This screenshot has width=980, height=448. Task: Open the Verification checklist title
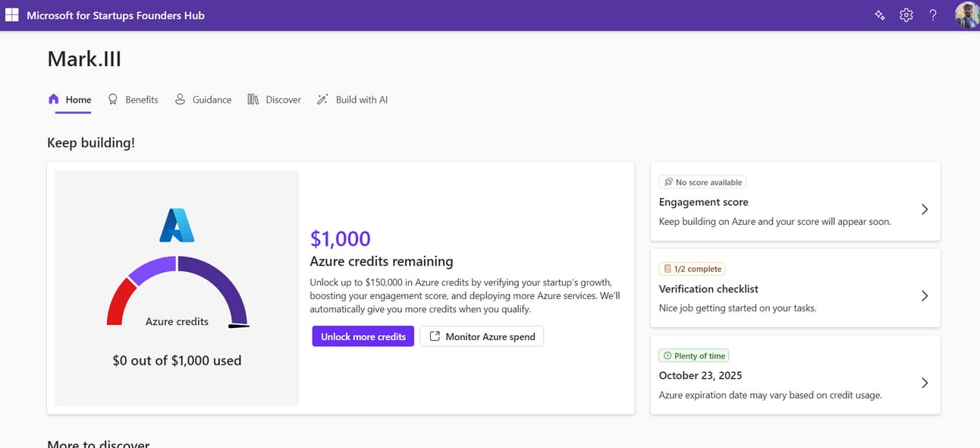(708, 289)
